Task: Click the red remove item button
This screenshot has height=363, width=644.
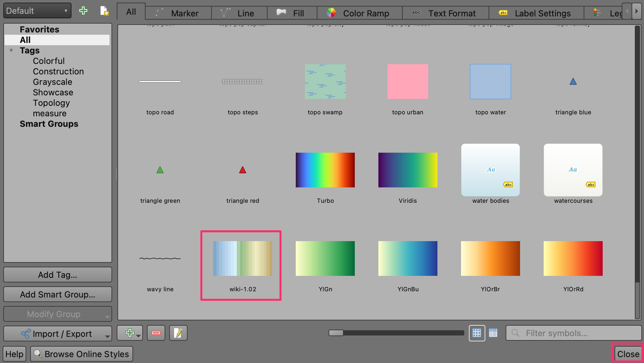Action: tap(156, 333)
